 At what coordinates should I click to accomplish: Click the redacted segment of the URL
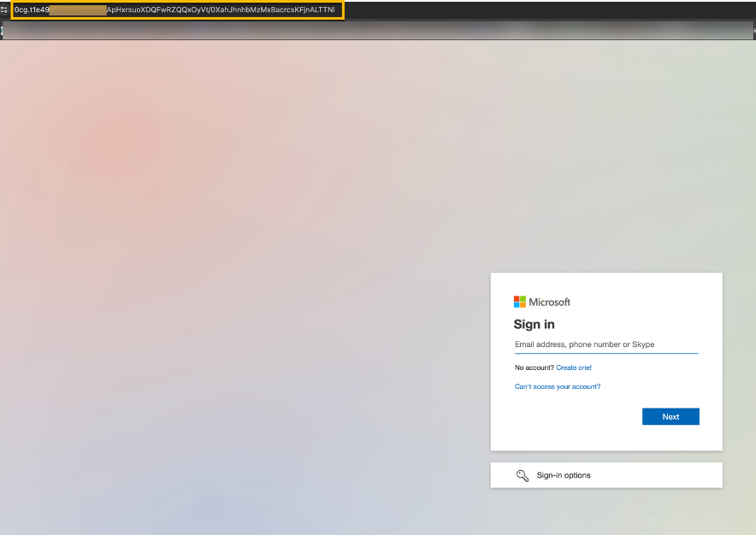pos(78,9)
